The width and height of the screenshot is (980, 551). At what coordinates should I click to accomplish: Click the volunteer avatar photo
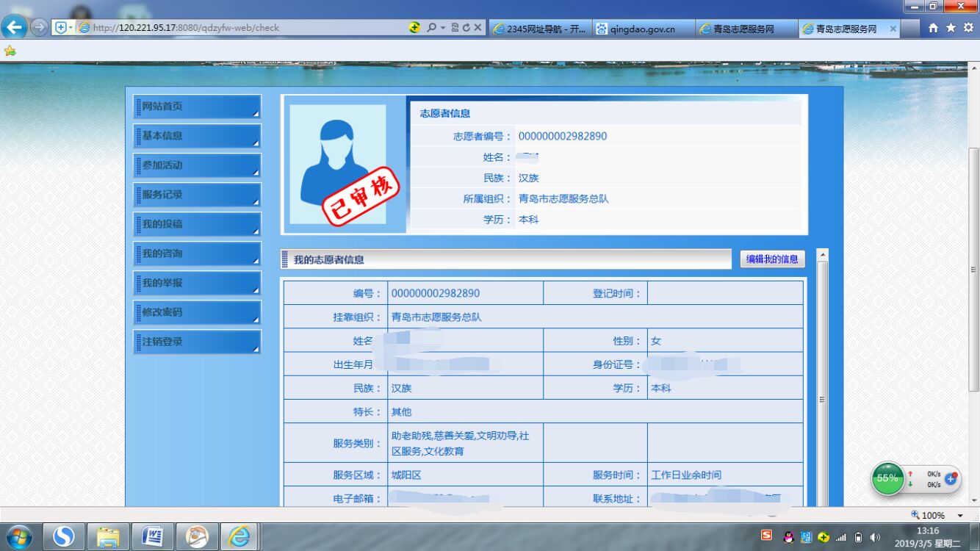[338, 165]
